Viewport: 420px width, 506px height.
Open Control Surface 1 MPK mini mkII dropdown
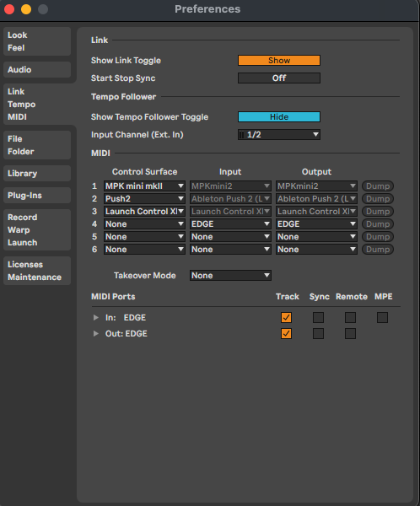[144, 186]
